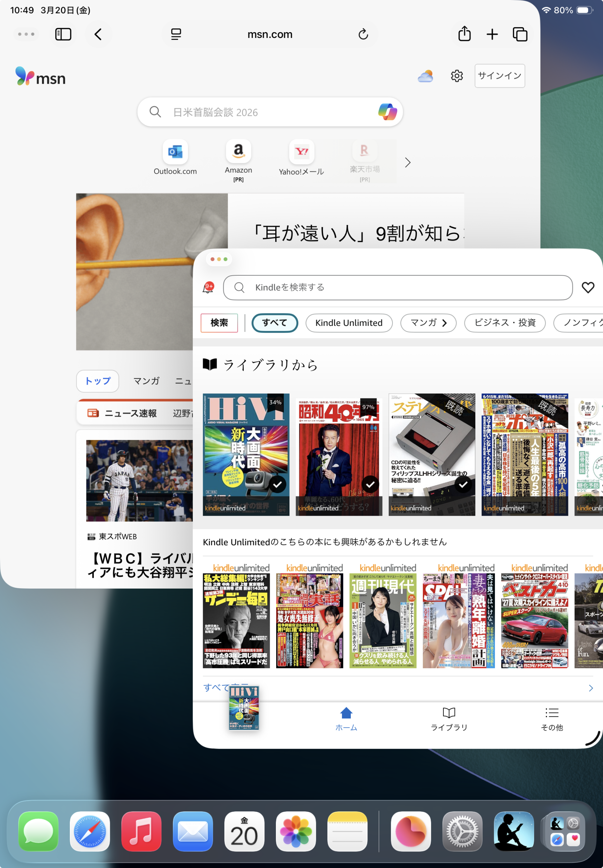The image size is (603, 868).
Task: Switch to Kindle ライブラリ tab
Action: (448, 719)
